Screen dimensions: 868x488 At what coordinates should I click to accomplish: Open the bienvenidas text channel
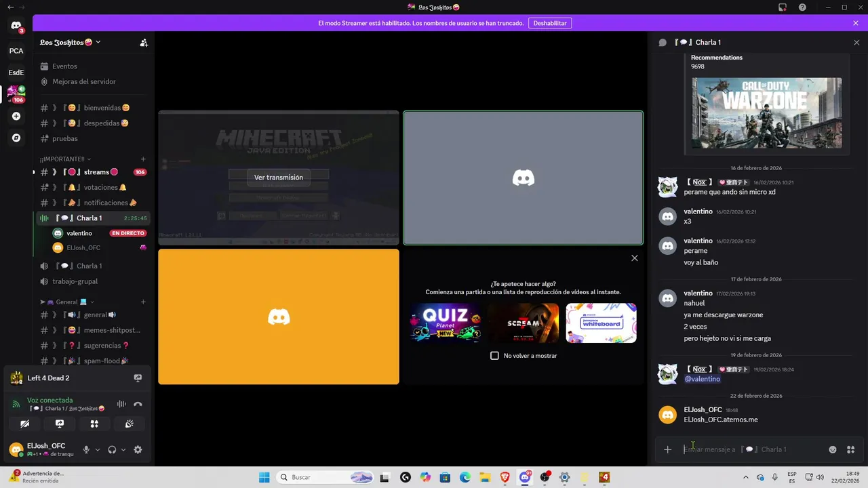94,108
